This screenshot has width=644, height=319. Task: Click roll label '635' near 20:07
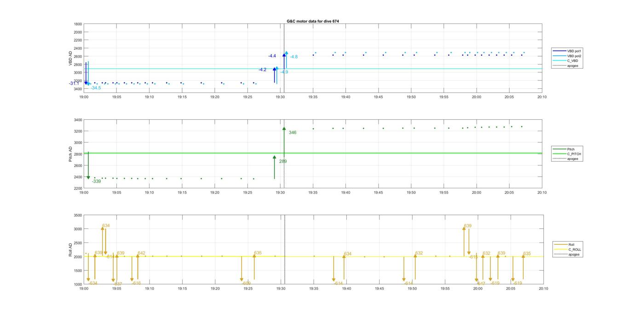pyautogui.click(x=527, y=254)
